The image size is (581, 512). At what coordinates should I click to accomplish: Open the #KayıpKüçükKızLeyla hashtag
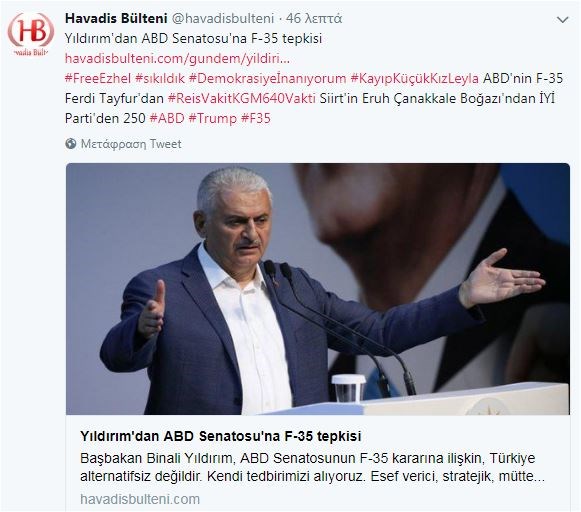tap(414, 79)
